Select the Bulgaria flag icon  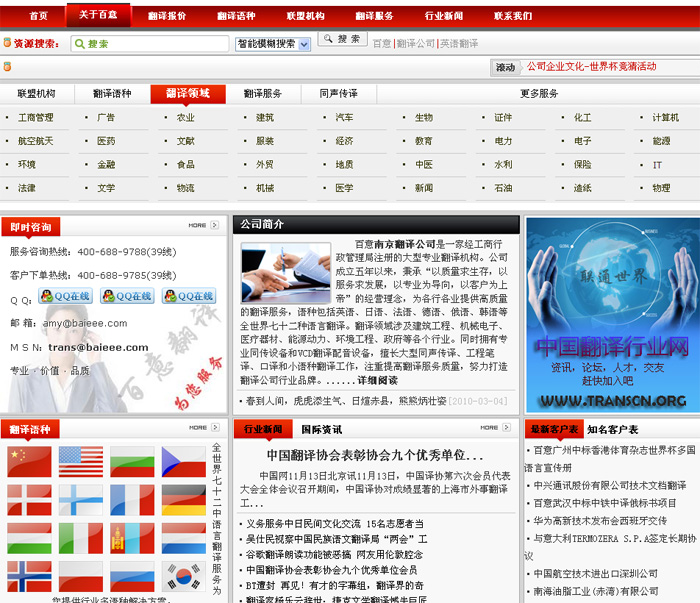[x=132, y=462]
